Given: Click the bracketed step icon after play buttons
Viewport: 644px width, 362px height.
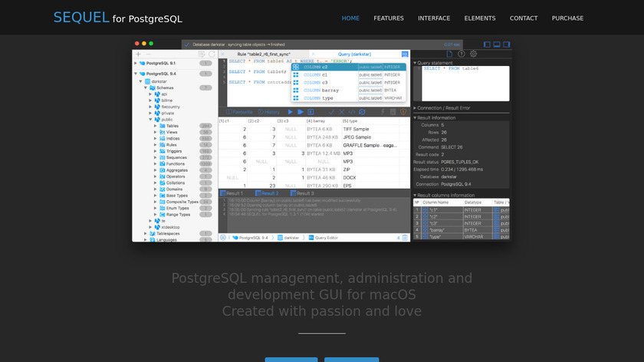Looking at the screenshot, I should [x=310, y=112].
